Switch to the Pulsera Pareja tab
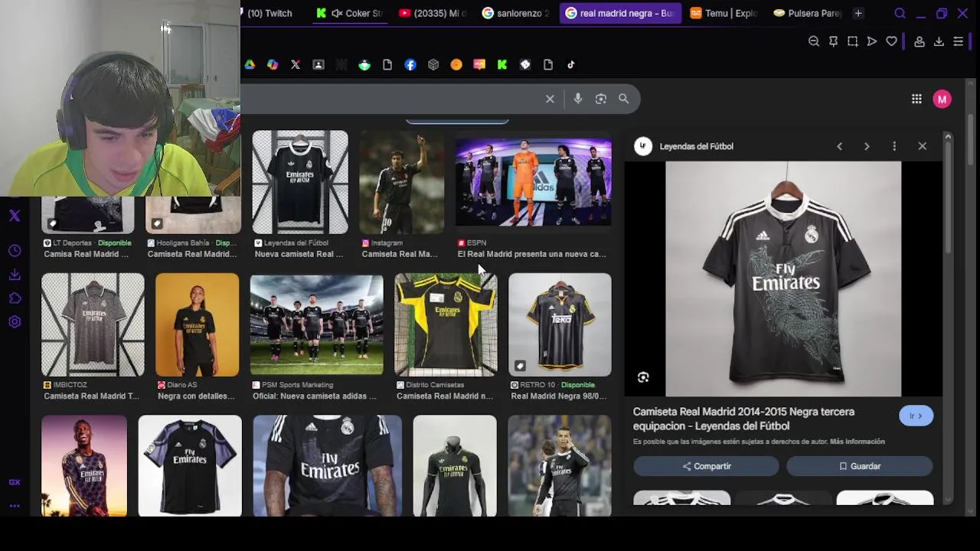 pos(806,13)
